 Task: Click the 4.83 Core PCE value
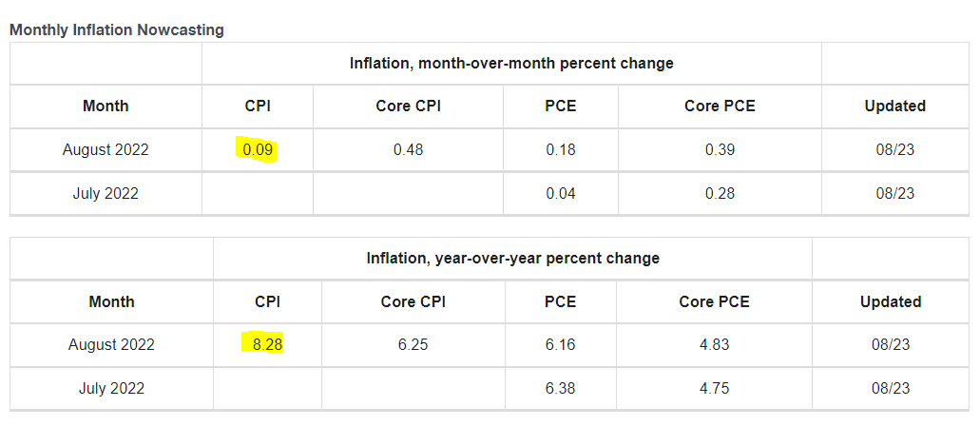tap(714, 344)
